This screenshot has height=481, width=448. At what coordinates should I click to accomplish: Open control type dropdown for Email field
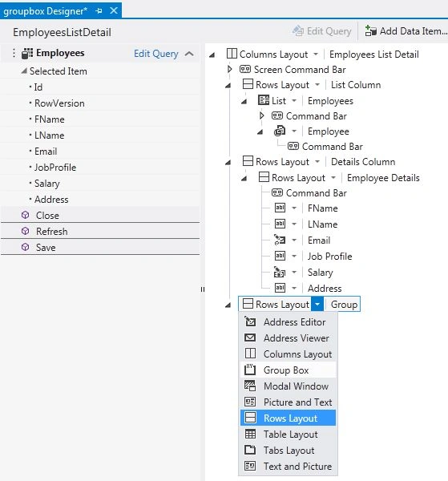click(294, 240)
